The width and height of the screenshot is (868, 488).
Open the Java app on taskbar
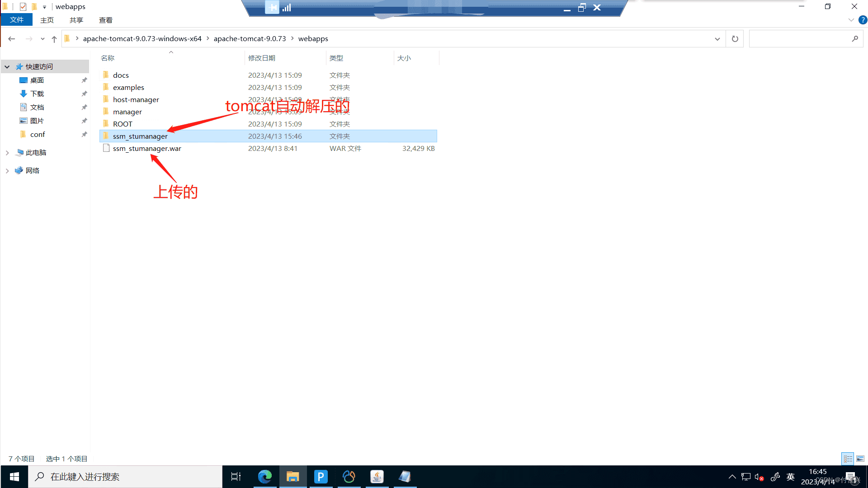(x=377, y=477)
